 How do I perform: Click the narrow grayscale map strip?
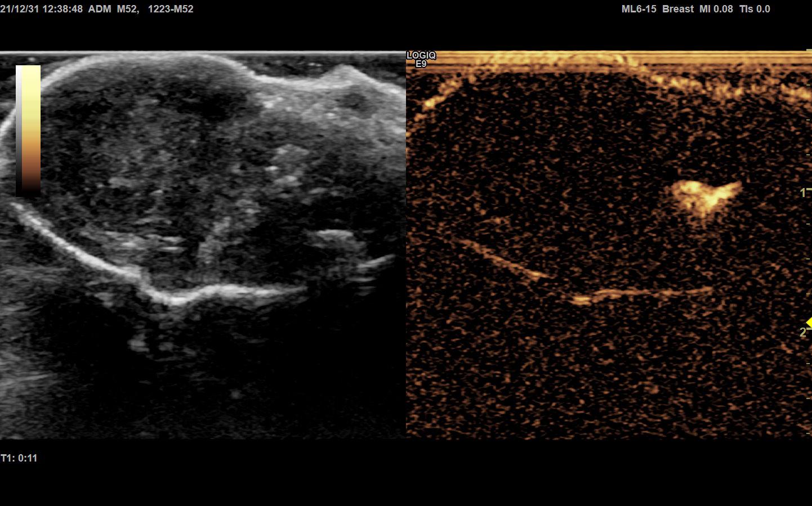pos(19,129)
